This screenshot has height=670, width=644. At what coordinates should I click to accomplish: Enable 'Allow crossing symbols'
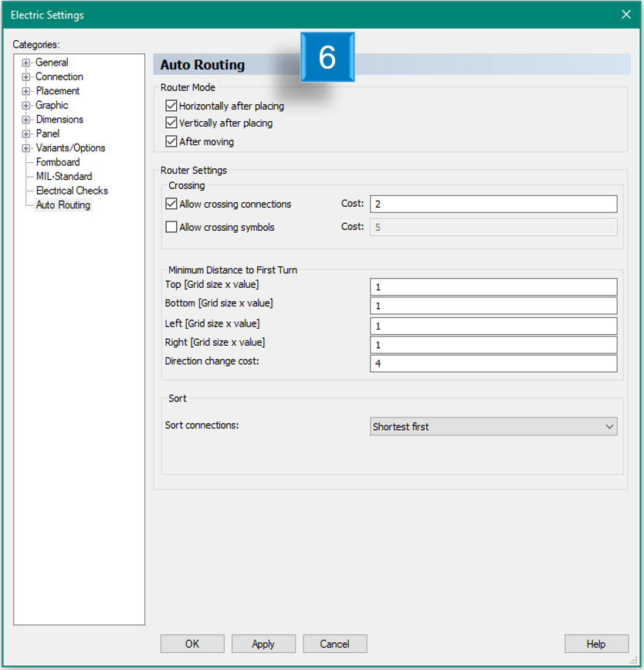click(x=171, y=226)
